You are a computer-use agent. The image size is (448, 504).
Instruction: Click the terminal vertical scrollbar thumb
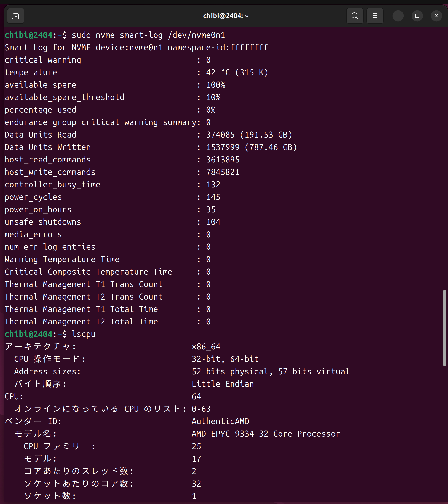click(x=444, y=328)
